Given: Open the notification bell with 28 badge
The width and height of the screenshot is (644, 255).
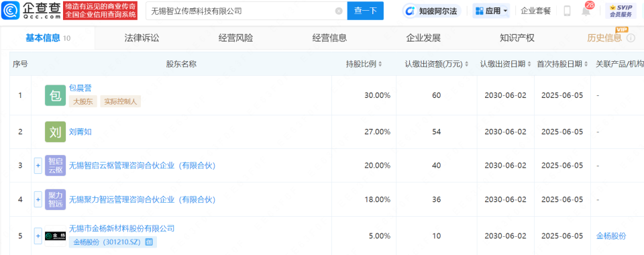Looking at the screenshot, I should click(586, 10).
